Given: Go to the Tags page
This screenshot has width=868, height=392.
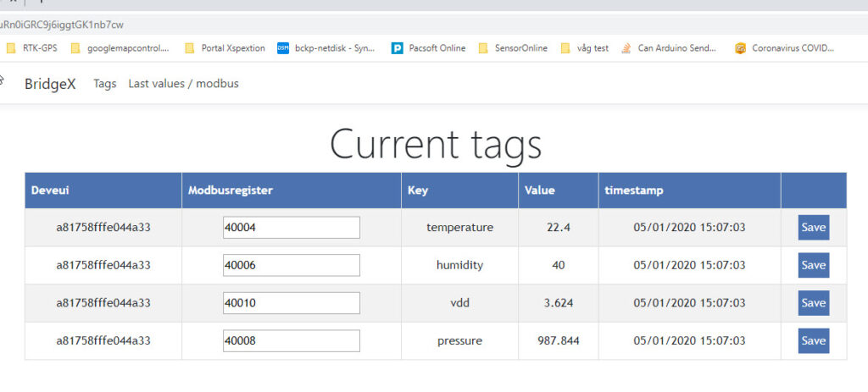Looking at the screenshot, I should point(105,84).
